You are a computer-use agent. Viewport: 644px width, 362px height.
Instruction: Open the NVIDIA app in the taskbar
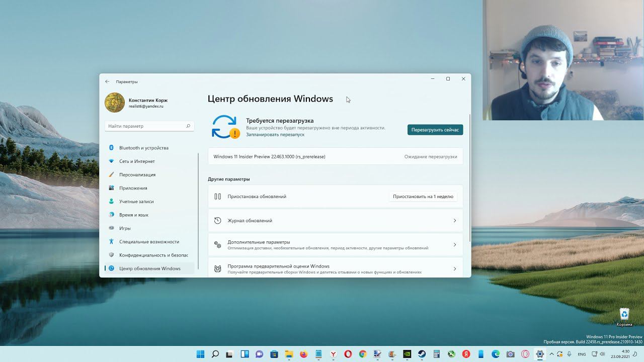point(407,354)
